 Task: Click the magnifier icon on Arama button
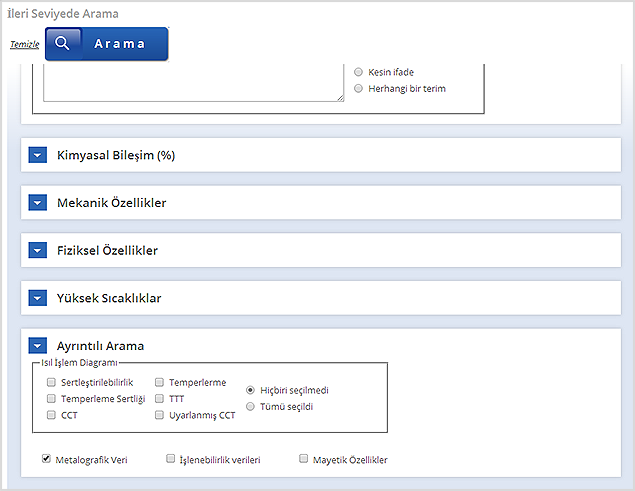point(62,43)
